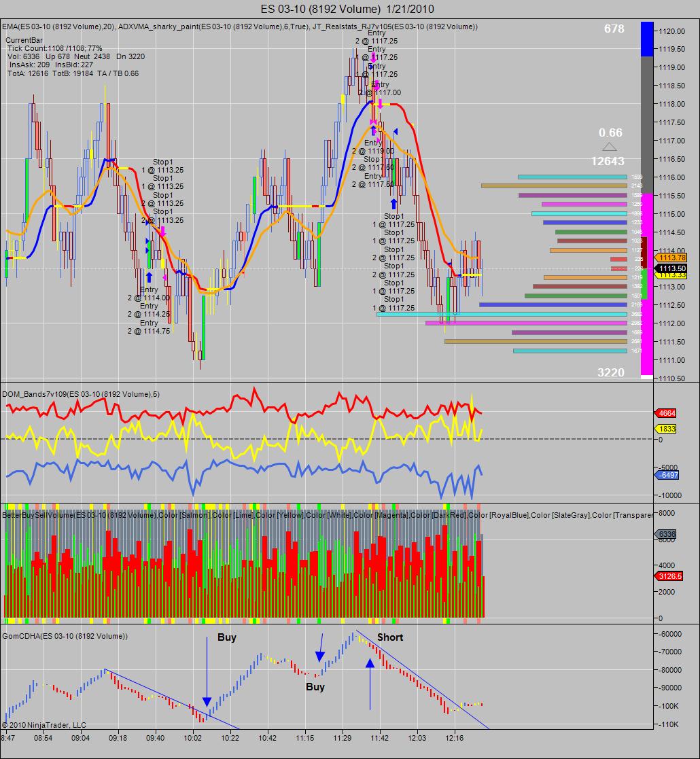Click the blue segment of the vertical volume gauge

[x=647, y=39]
